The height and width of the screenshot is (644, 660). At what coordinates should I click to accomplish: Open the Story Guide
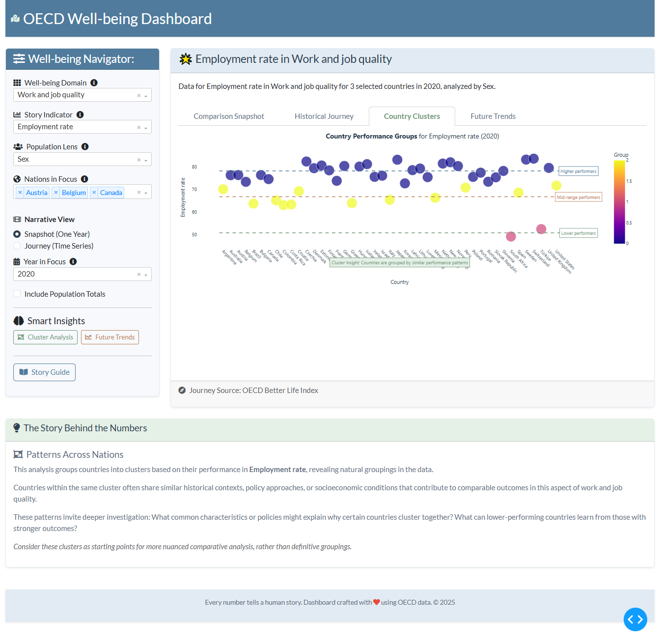coord(44,372)
